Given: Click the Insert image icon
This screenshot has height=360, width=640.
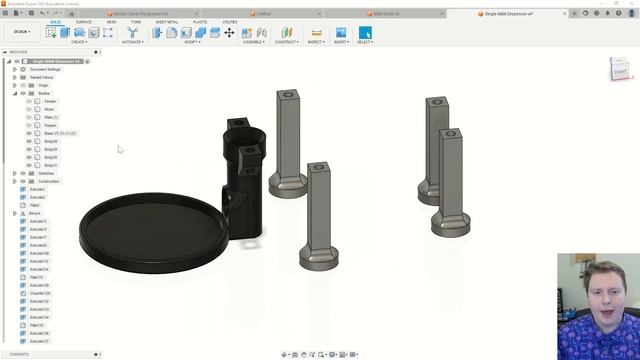Looking at the screenshot, I should (341, 33).
